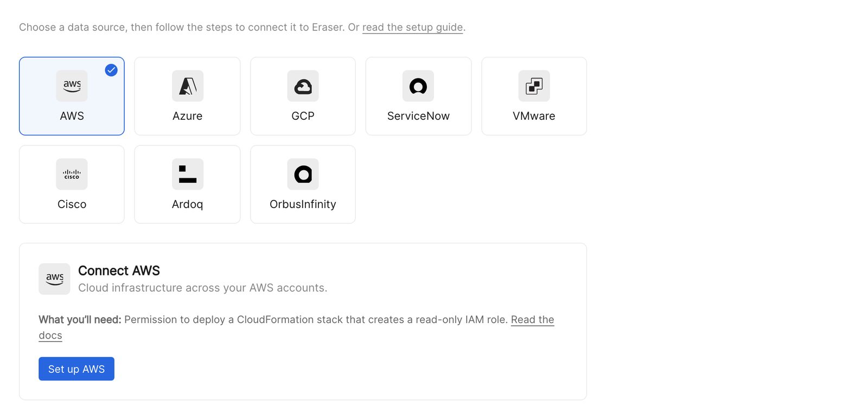Click the Ardoq card label
868x420 pixels.
pyautogui.click(x=188, y=204)
